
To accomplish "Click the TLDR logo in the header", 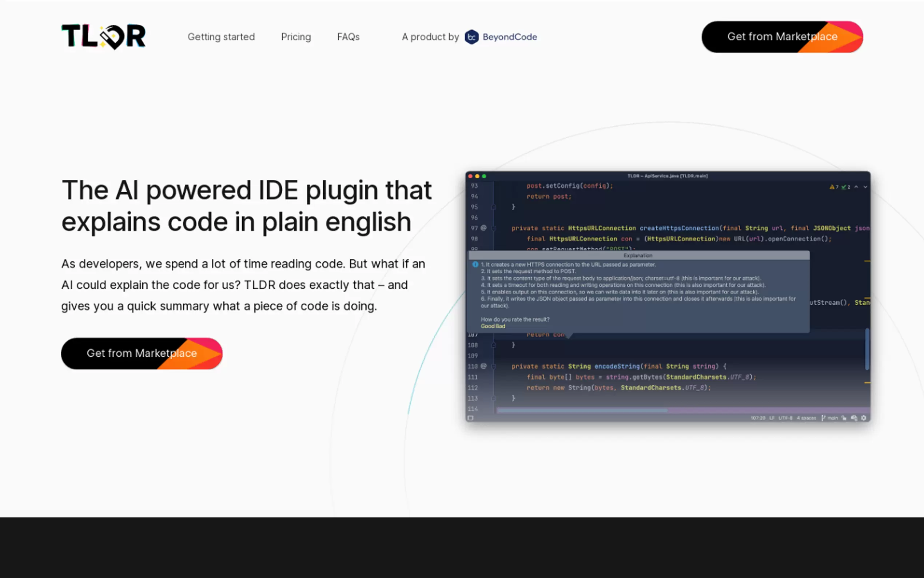I will point(103,37).
